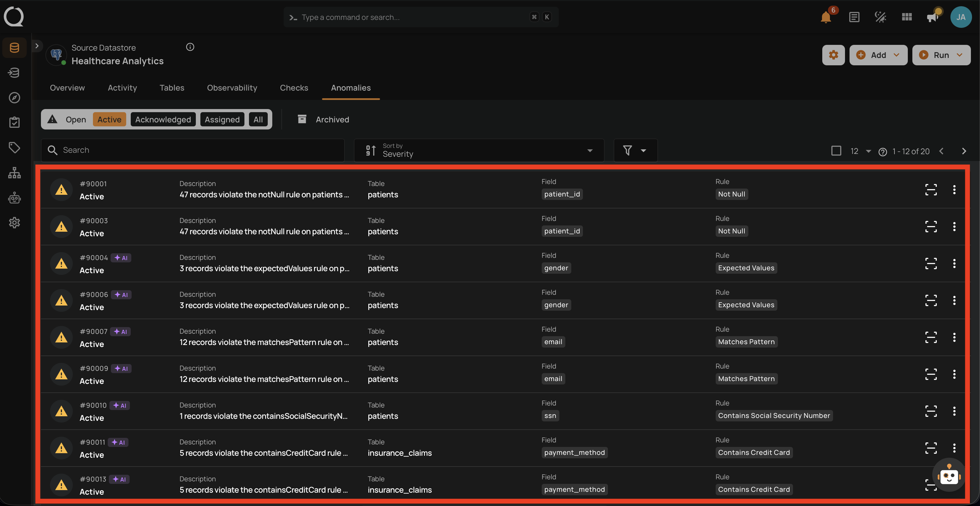Select the Acknowledged status filter
Screen dimensions: 980x506
click(163, 119)
